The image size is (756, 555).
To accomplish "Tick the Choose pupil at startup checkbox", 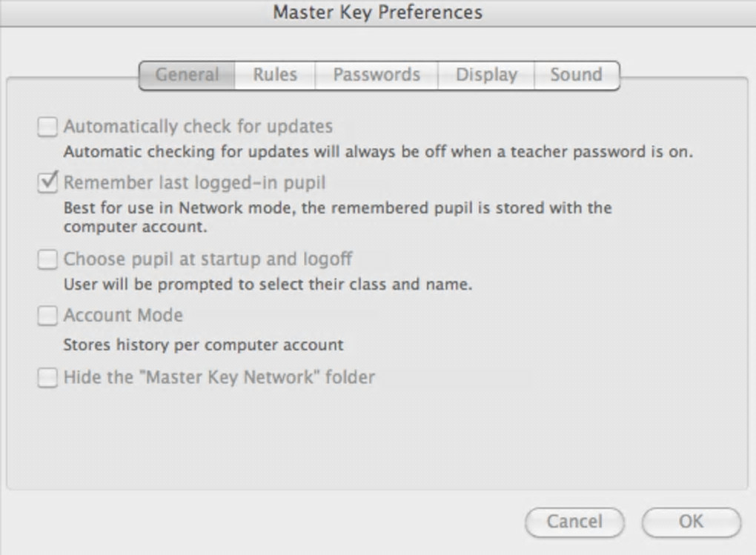I will [x=47, y=260].
